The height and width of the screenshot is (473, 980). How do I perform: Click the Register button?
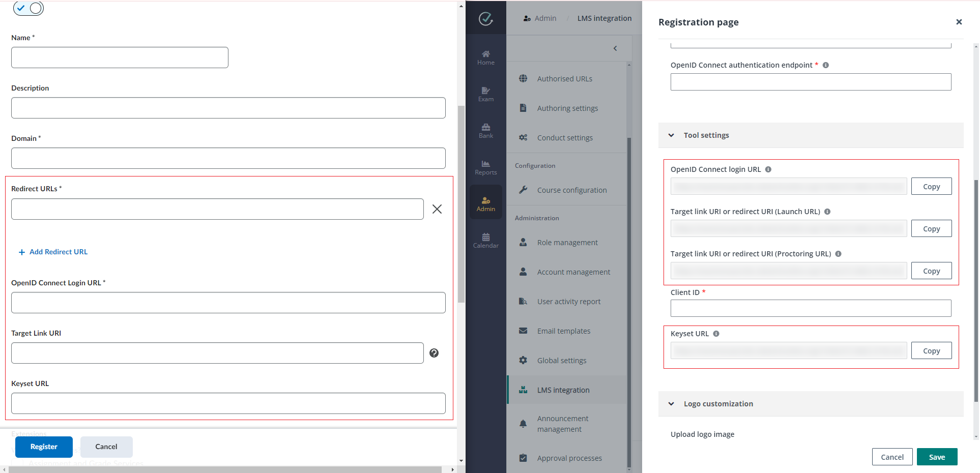(44, 447)
